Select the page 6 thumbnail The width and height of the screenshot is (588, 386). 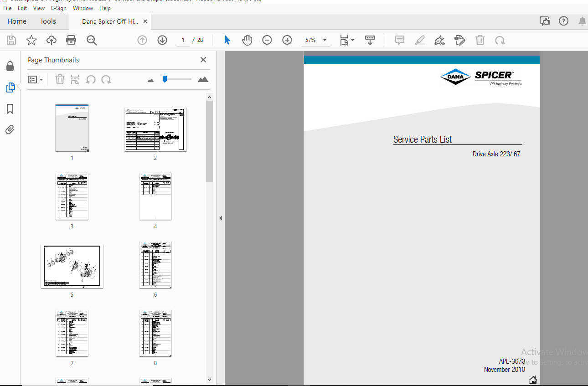(155, 265)
